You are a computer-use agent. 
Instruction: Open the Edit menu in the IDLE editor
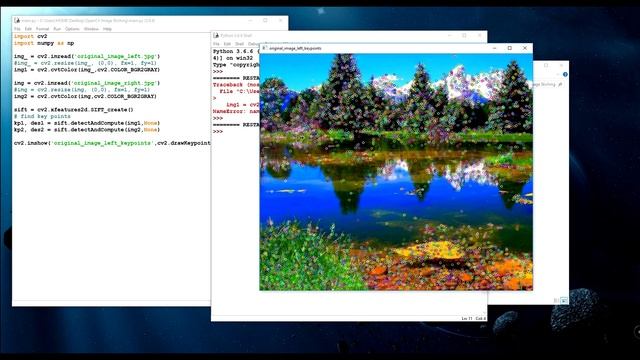(28, 29)
